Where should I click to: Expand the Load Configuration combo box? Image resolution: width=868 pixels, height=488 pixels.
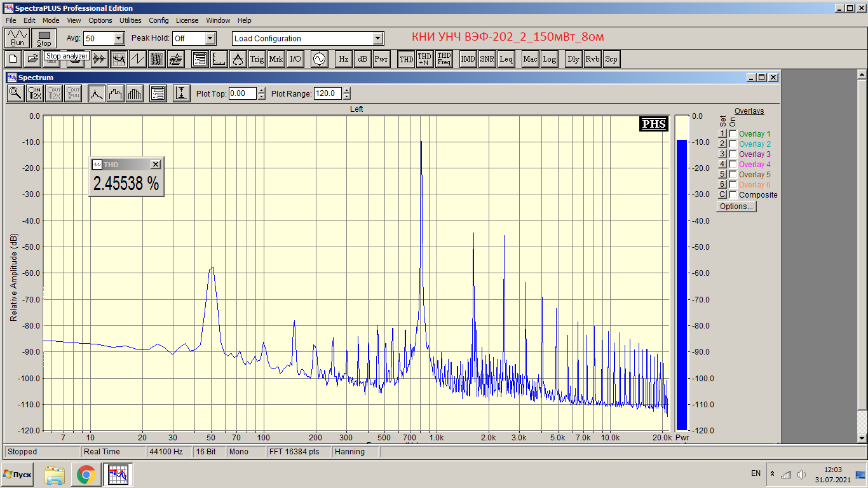378,38
